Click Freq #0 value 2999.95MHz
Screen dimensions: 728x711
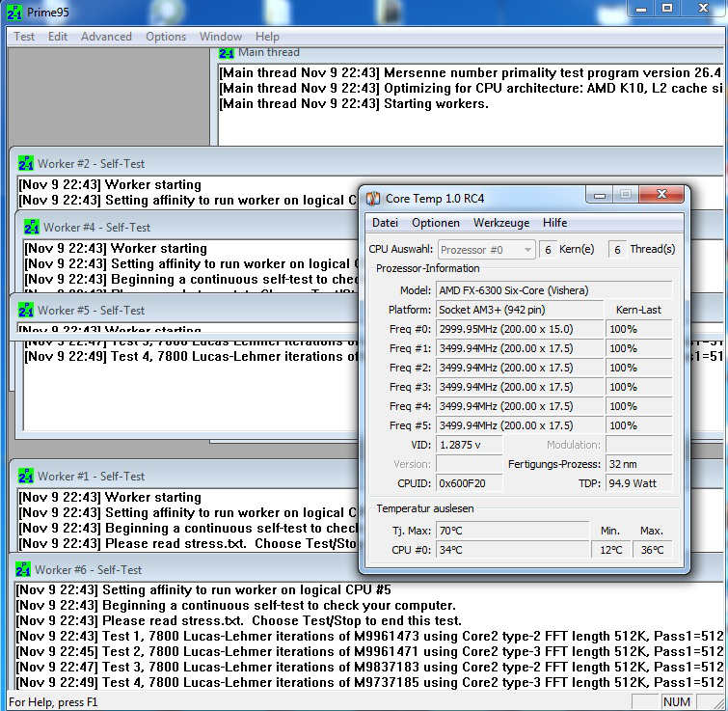tap(519, 329)
